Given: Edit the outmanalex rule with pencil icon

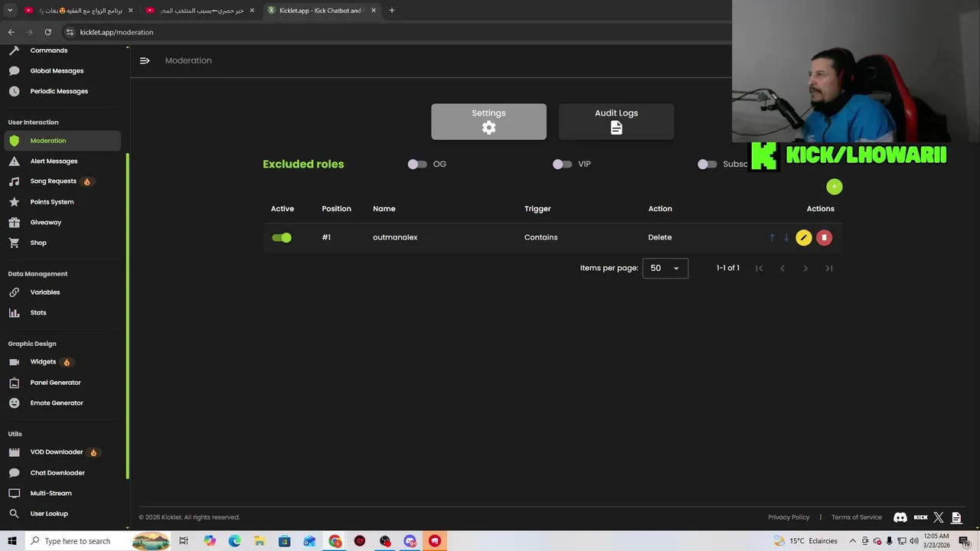Looking at the screenshot, I should [x=803, y=237].
